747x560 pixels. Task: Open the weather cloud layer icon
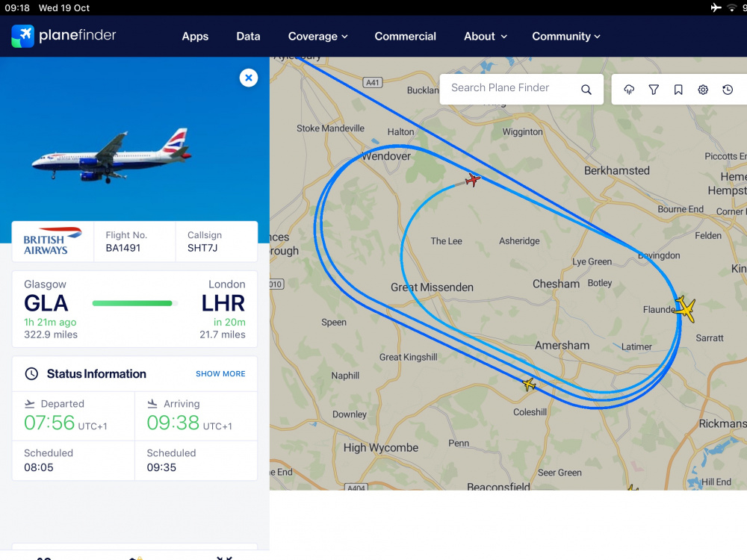[629, 90]
